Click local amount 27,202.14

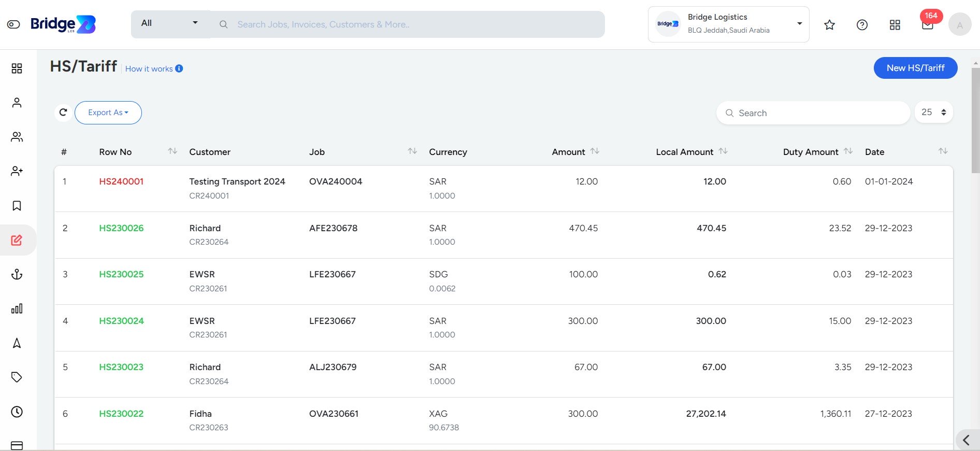[x=706, y=414]
